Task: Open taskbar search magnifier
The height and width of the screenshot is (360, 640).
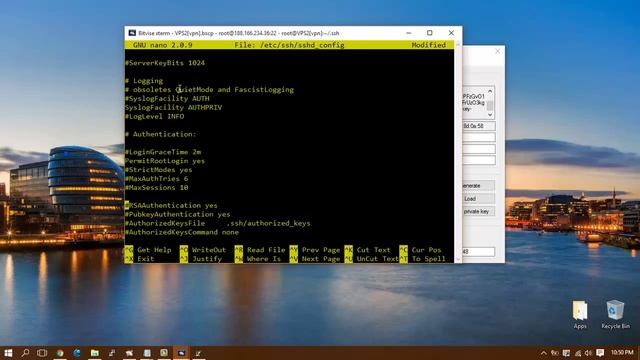Action: click(25, 353)
